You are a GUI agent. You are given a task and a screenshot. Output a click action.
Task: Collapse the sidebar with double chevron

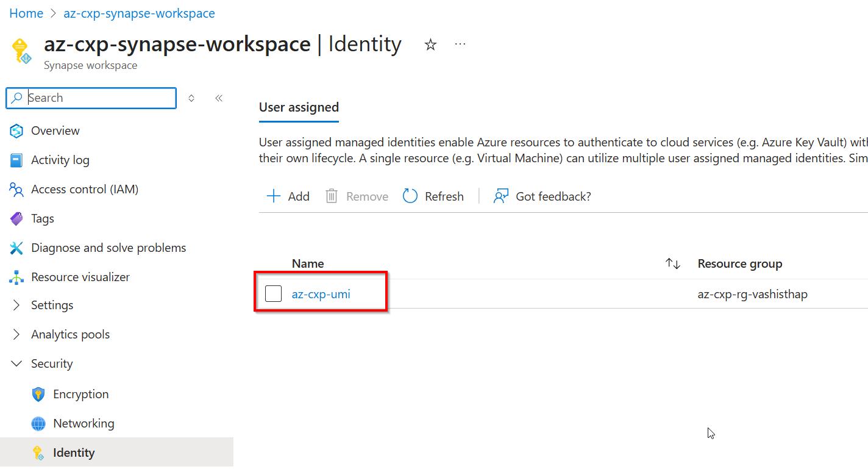(219, 98)
